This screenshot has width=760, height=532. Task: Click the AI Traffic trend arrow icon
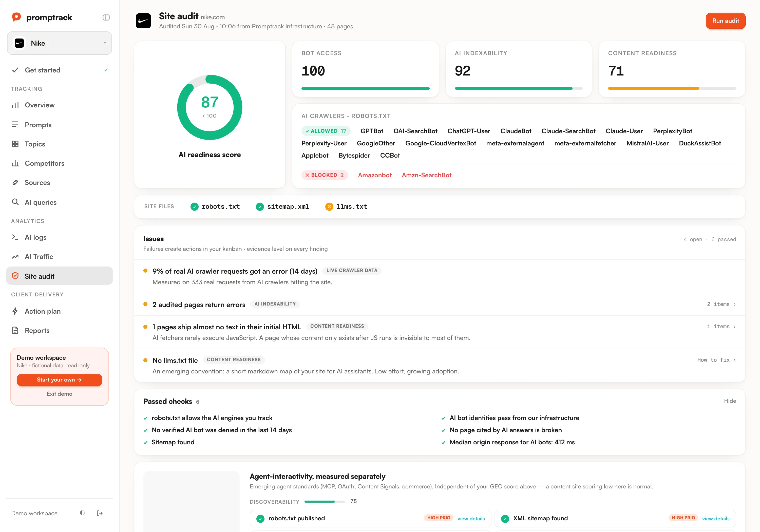click(15, 257)
